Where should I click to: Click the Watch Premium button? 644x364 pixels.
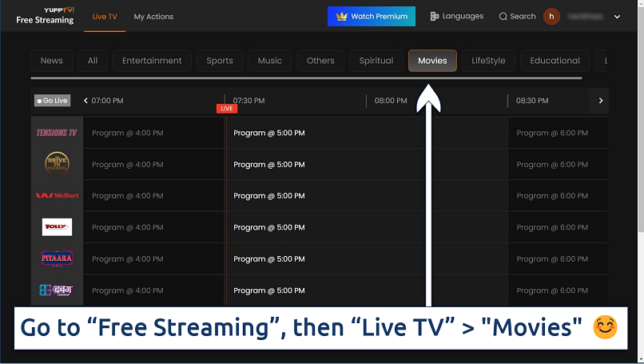372,17
